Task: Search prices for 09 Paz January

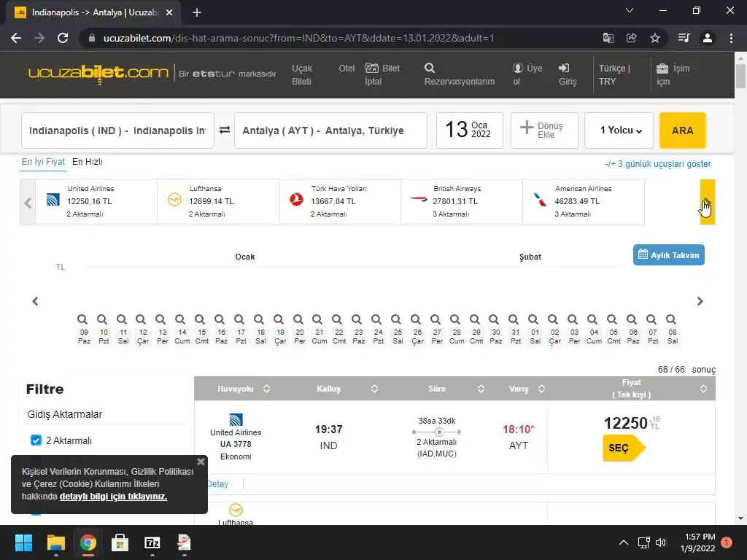Action: 82,319
